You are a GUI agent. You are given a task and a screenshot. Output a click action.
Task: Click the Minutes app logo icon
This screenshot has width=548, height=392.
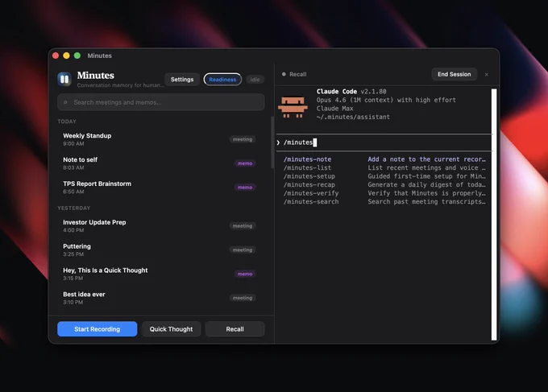64,79
